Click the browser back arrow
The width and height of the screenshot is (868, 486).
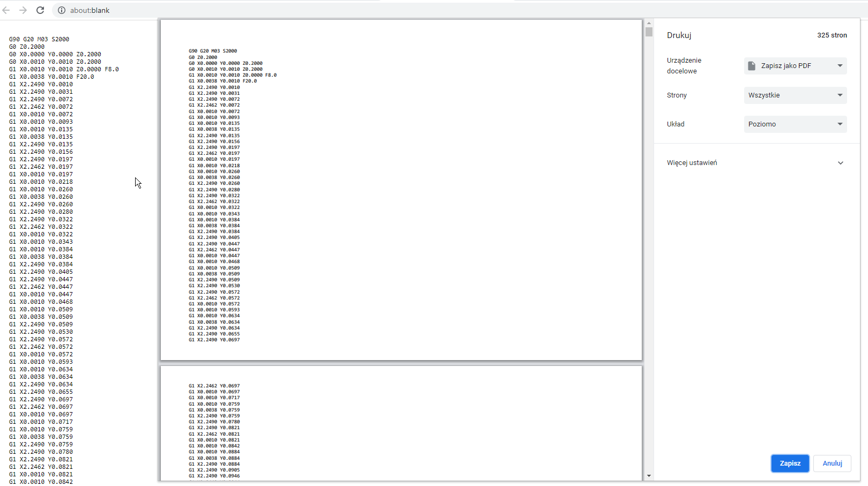tap(6, 10)
